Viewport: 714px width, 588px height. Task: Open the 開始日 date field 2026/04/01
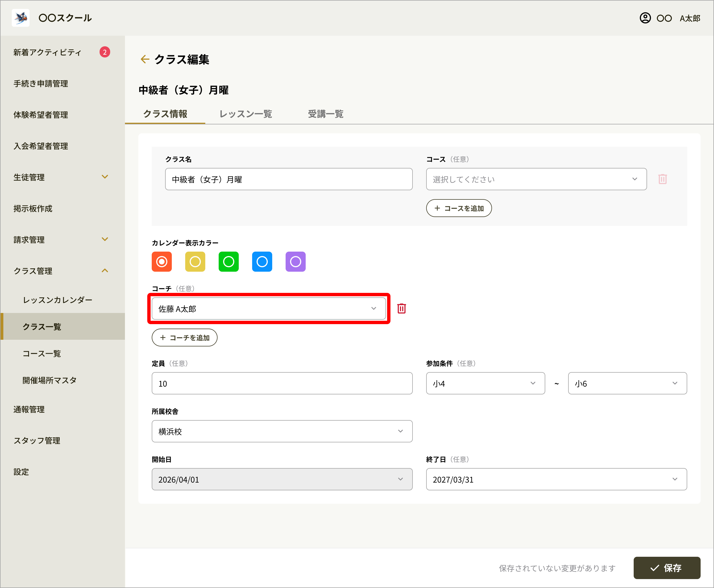282,479
